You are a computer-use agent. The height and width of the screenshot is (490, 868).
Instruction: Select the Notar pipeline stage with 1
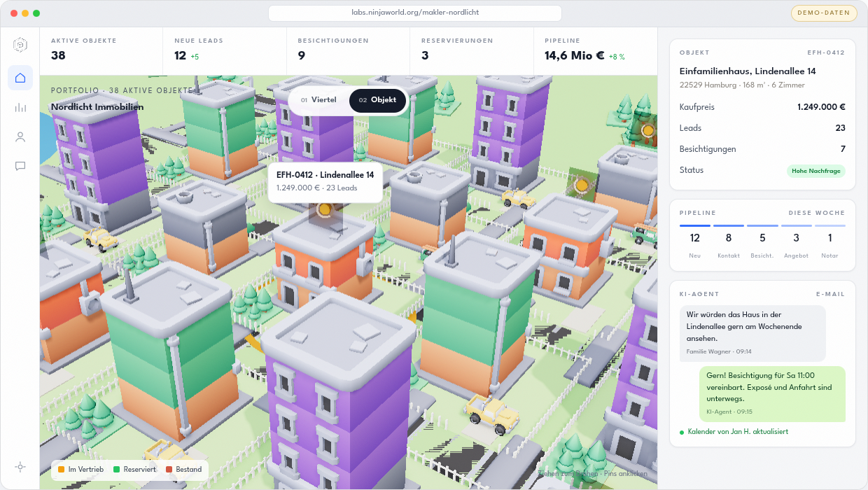[x=829, y=242]
